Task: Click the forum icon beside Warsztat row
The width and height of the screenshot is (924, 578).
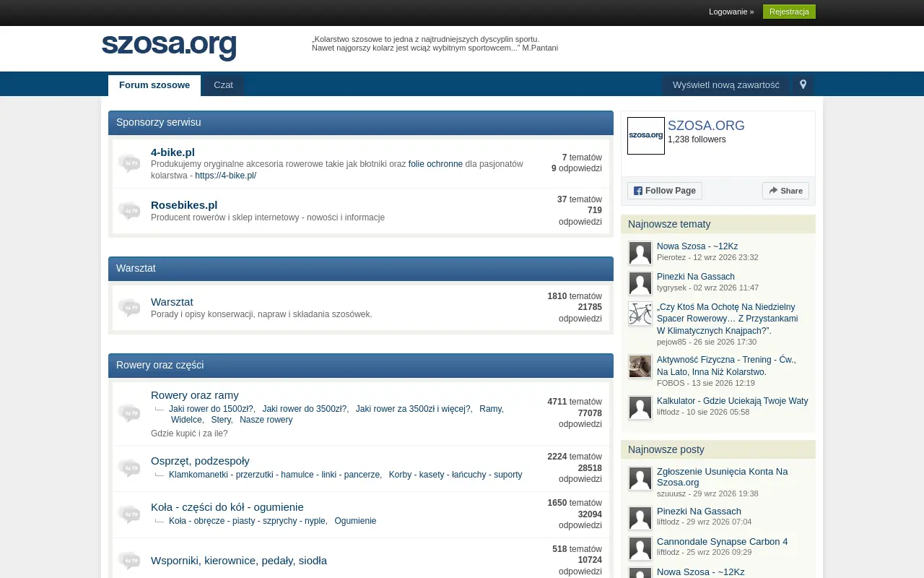Action: (129, 308)
